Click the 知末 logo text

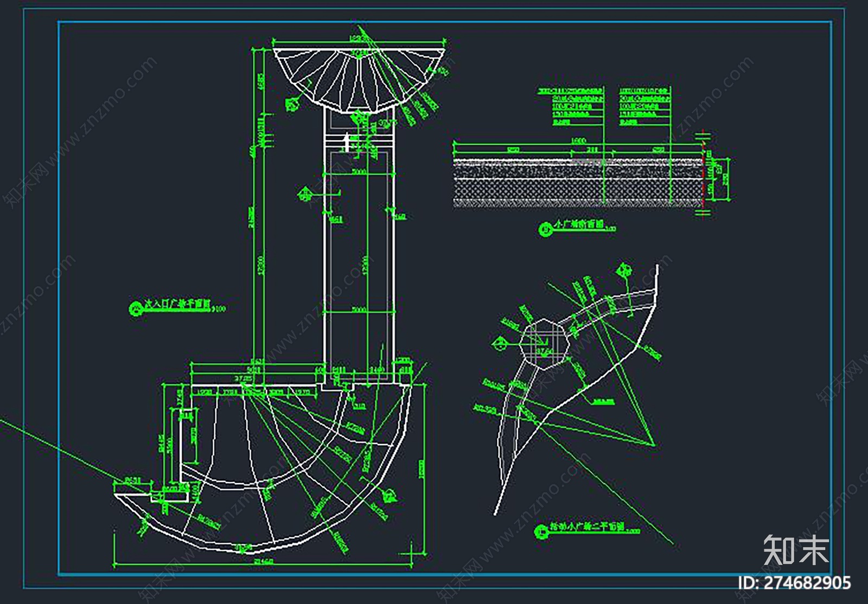pyautogui.click(x=796, y=550)
